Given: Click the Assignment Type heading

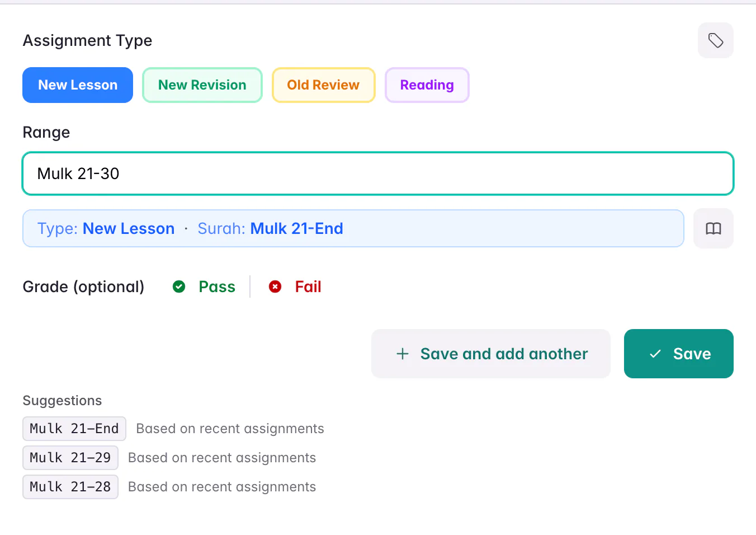Looking at the screenshot, I should pyautogui.click(x=87, y=40).
